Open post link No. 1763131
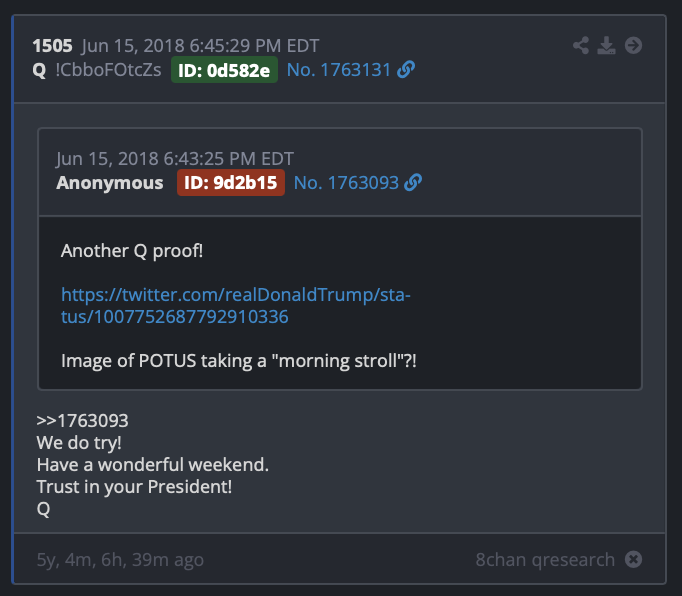Screen dimensions: 682x596 pos(339,70)
